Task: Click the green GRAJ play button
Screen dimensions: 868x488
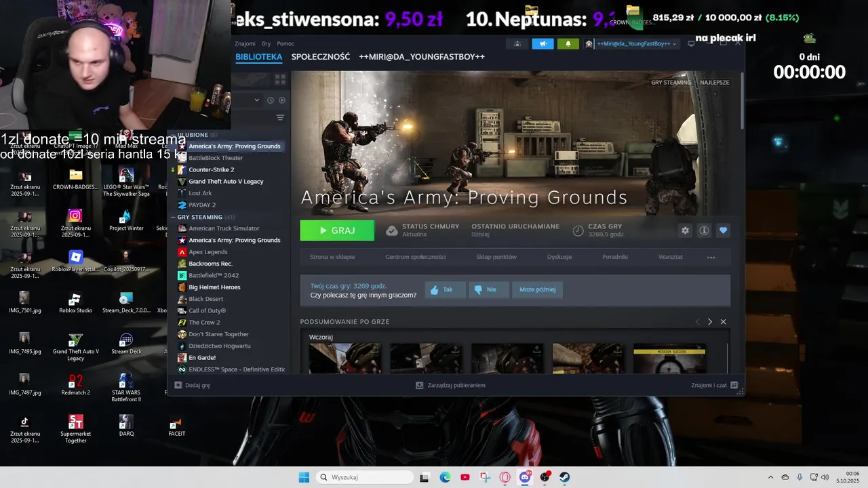Action: (x=337, y=230)
